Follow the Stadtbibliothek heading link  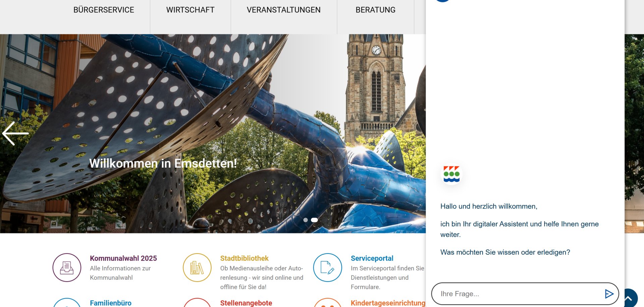coord(245,258)
